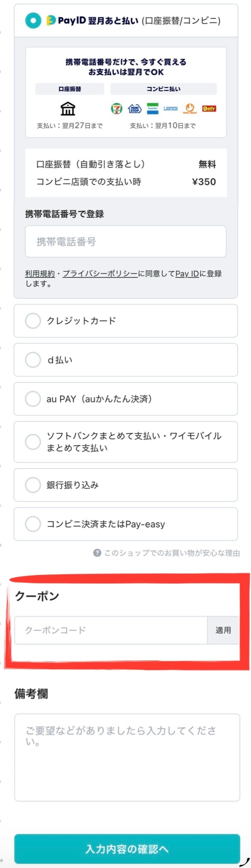Choose d払い as payment method
The height and width of the screenshot is (868, 251).
[33, 360]
